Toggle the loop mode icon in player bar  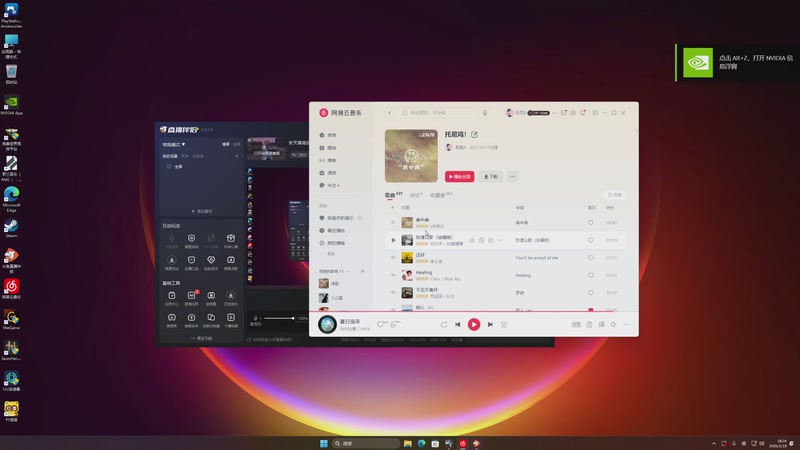click(x=444, y=324)
